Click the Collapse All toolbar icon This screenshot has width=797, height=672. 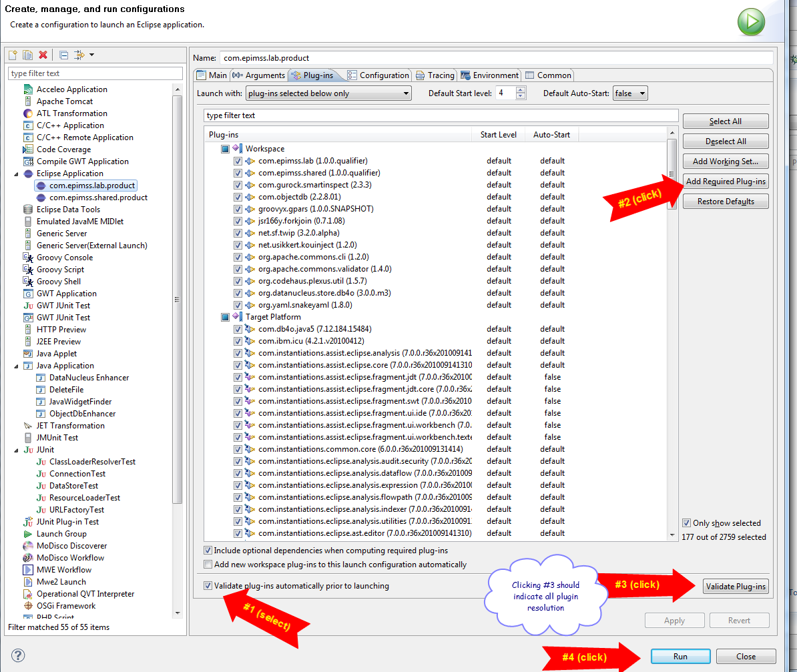(63, 55)
